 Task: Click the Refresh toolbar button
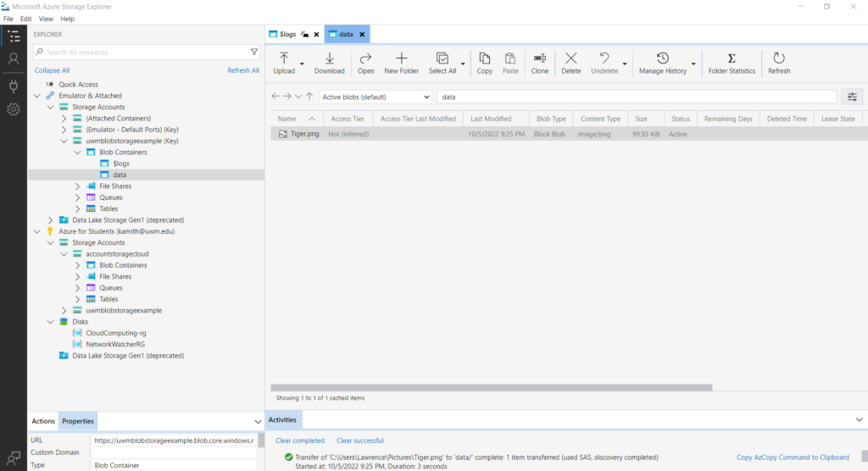779,63
